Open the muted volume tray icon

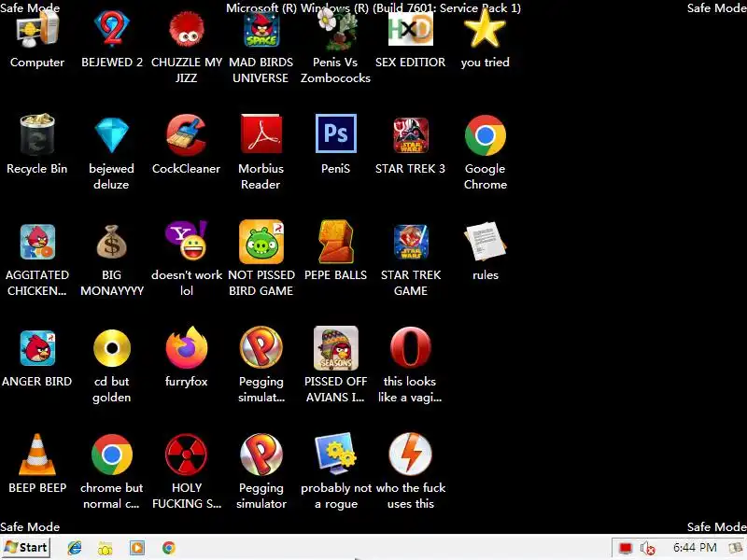coord(648,549)
